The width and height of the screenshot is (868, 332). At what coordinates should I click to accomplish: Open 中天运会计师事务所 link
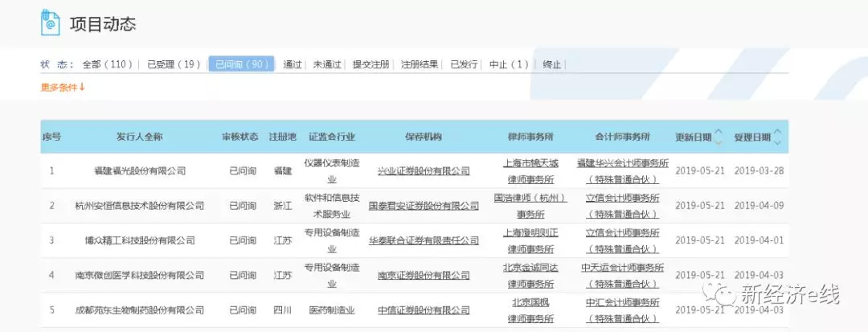coord(622,276)
